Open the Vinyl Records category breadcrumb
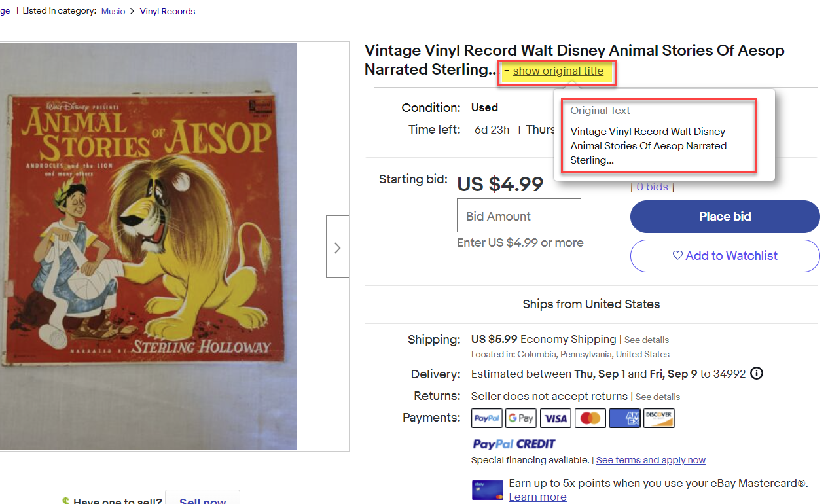 [168, 11]
